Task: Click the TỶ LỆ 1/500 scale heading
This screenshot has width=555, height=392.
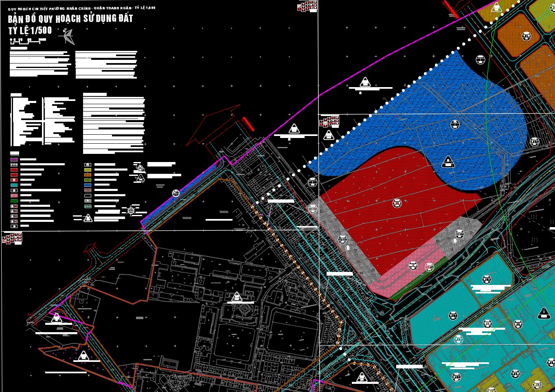Action: tap(30, 31)
